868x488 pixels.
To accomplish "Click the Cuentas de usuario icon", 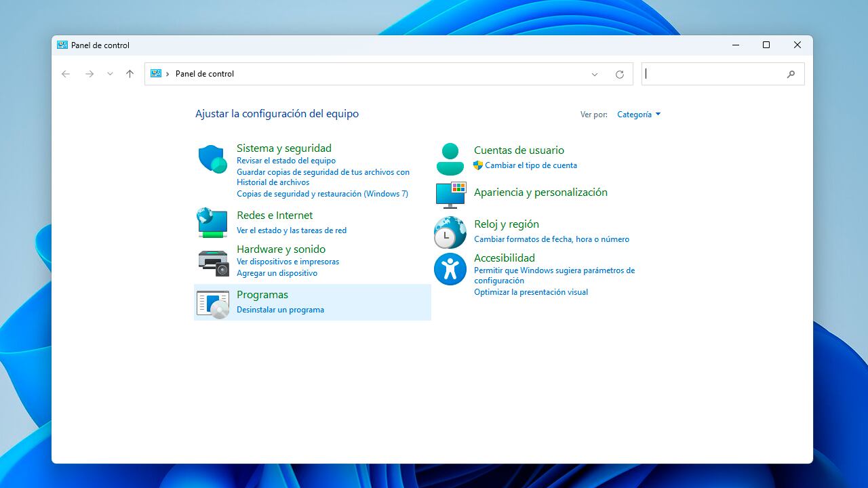I will pyautogui.click(x=450, y=159).
